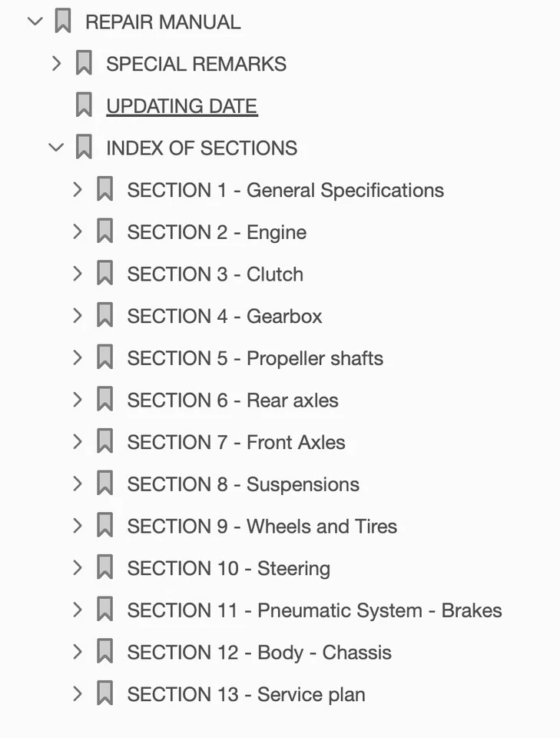Click the bookmark icon beside UPDATING DATE
Image resolution: width=560 pixels, height=738 pixels.
(84, 105)
